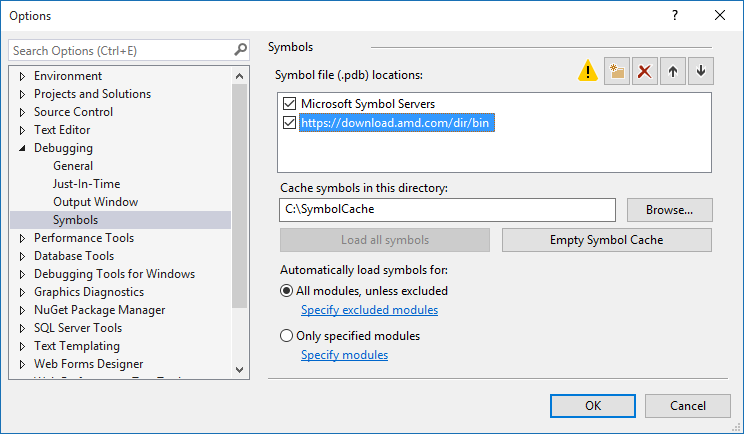This screenshot has height=434, width=744.
Task: Open the Specify excluded modules link
Action: [x=369, y=310]
